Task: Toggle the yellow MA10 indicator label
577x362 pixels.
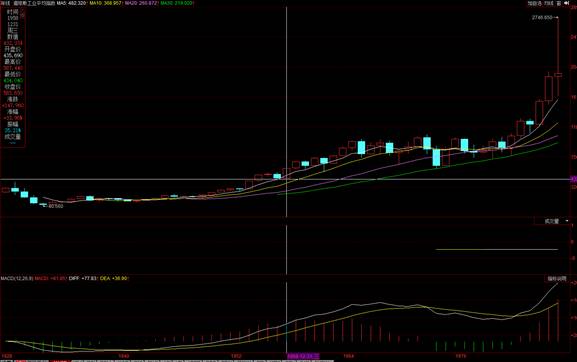Action: [106, 3]
